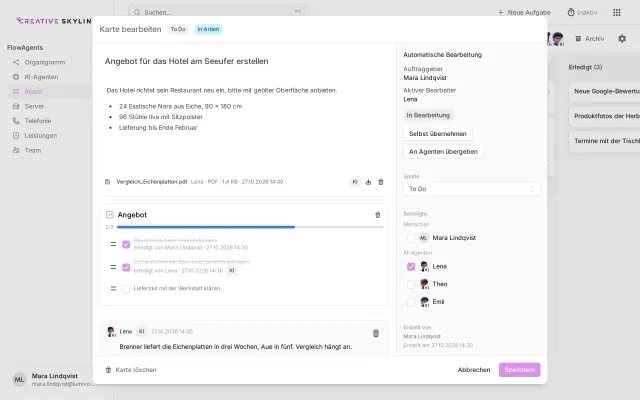Click the Inaktiv timer icon
640x400 pixels.
tap(571, 12)
